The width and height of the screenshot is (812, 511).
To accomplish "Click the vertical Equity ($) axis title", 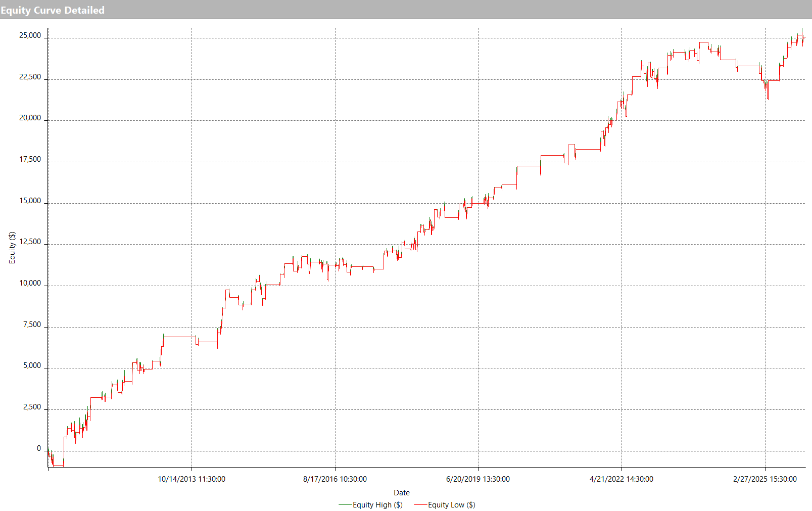I will 12,248.
